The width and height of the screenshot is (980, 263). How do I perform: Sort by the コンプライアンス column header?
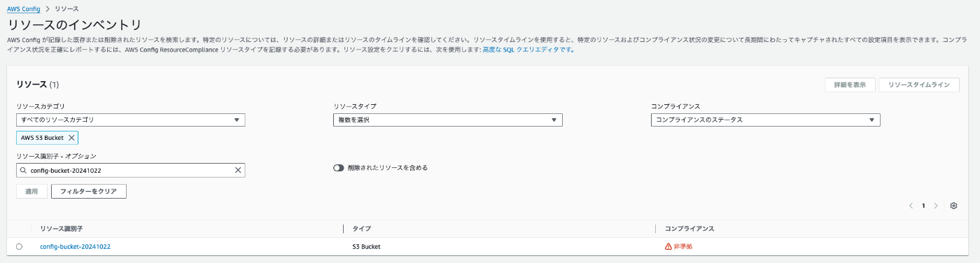click(689, 229)
